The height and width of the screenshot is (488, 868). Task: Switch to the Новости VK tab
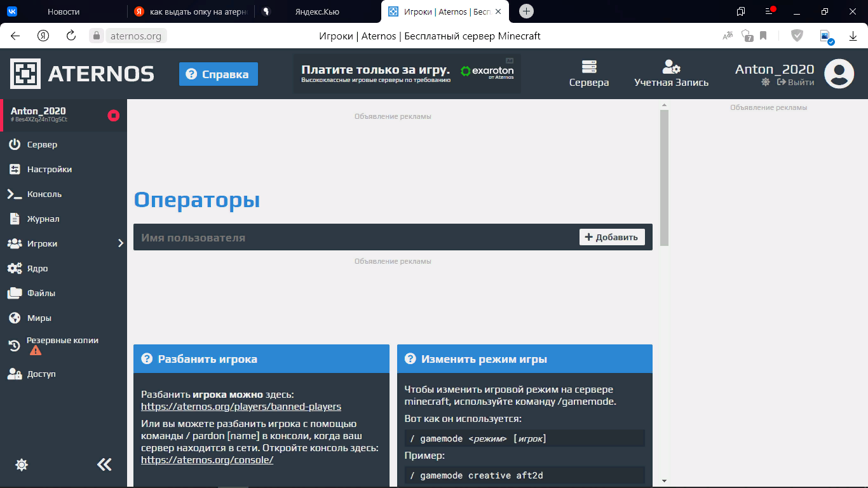coord(64,11)
